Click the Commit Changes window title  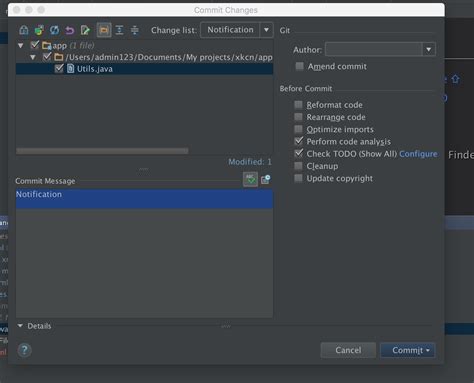(x=226, y=10)
